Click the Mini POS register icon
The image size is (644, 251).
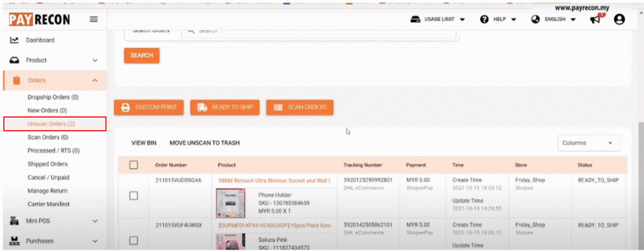click(x=14, y=221)
